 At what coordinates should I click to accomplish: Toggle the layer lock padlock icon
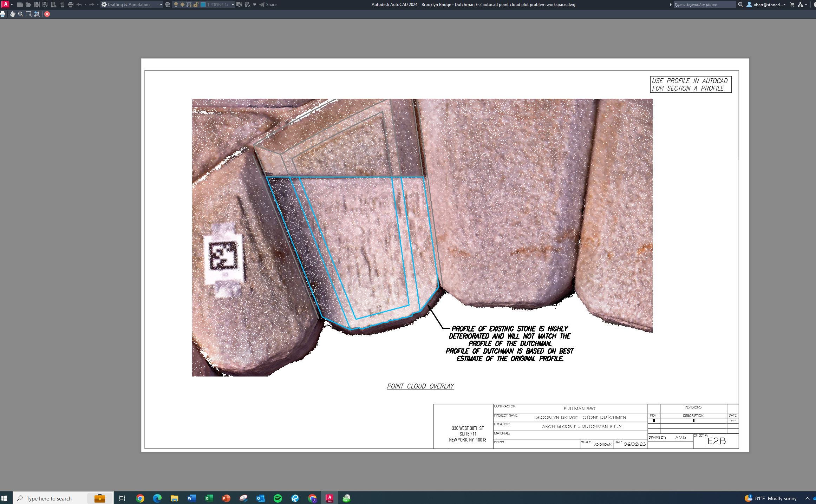coord(196,5)
